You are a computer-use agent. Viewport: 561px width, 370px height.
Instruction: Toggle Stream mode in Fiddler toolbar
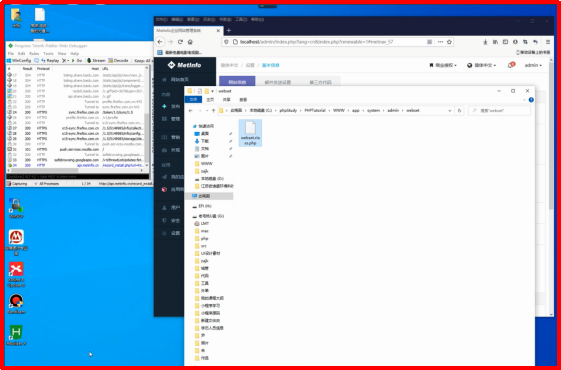coord(96,60)
